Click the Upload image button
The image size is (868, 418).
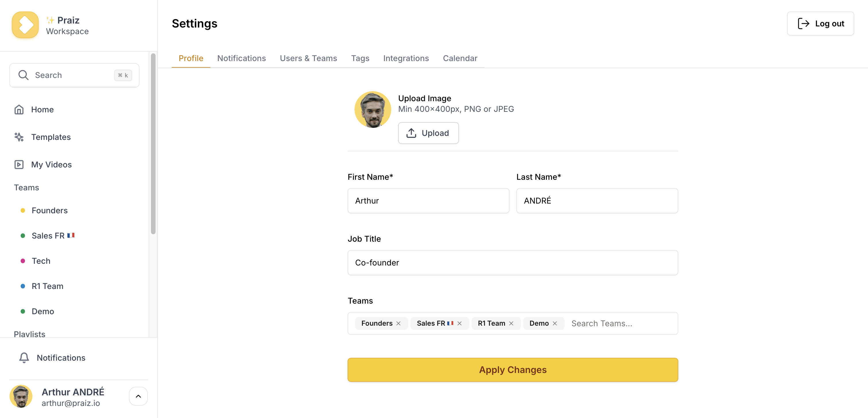pyautogui.click(x=428, y=133)
